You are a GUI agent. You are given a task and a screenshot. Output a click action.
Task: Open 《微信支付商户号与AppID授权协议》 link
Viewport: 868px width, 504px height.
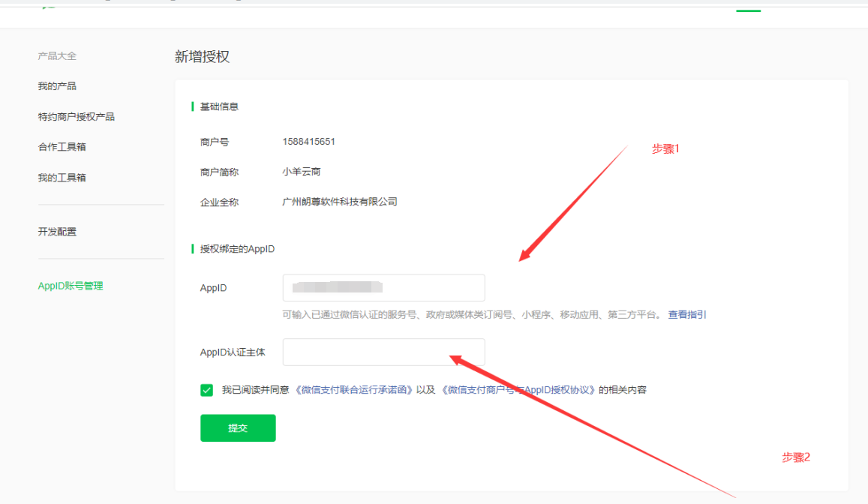click(x=518, y=390)
